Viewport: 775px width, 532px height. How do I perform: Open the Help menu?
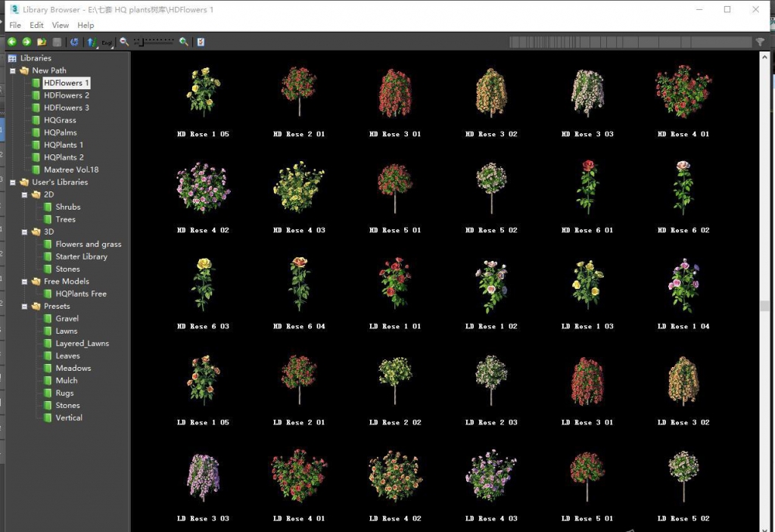(86, 25)
